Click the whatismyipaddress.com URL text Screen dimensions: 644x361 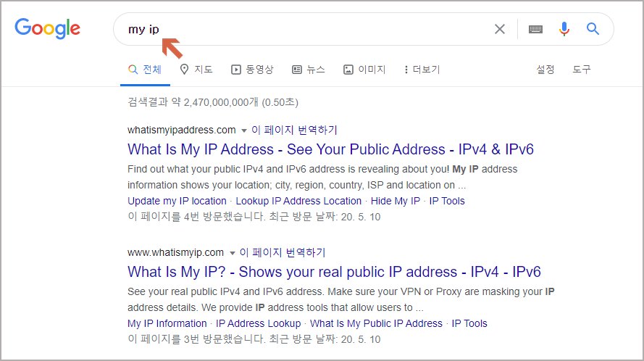click(x=182, y=130)
